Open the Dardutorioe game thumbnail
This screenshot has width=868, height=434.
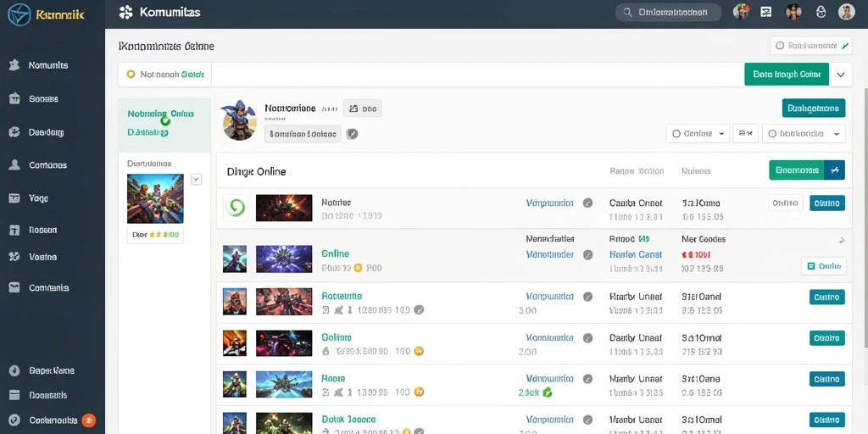pos(156,198)
